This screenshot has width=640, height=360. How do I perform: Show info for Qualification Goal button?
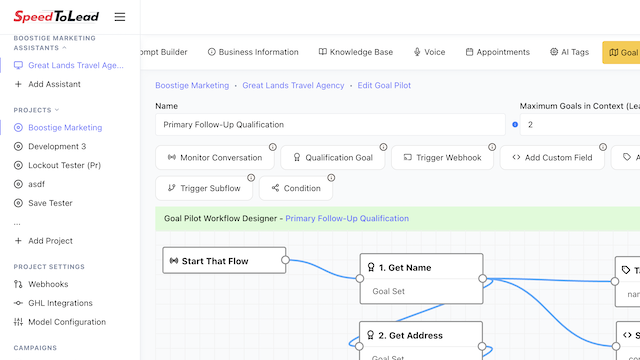pyautogui.click(x=383, y=147)
